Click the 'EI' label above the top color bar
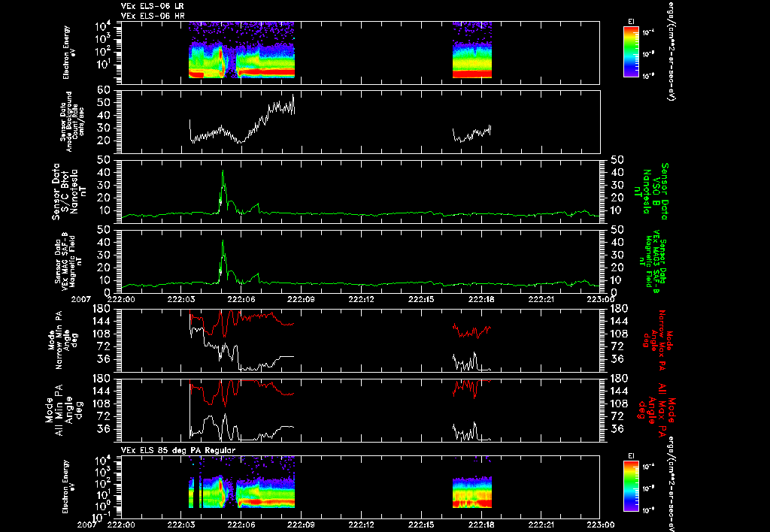This screenshot has height=532, width=770. 632,22
